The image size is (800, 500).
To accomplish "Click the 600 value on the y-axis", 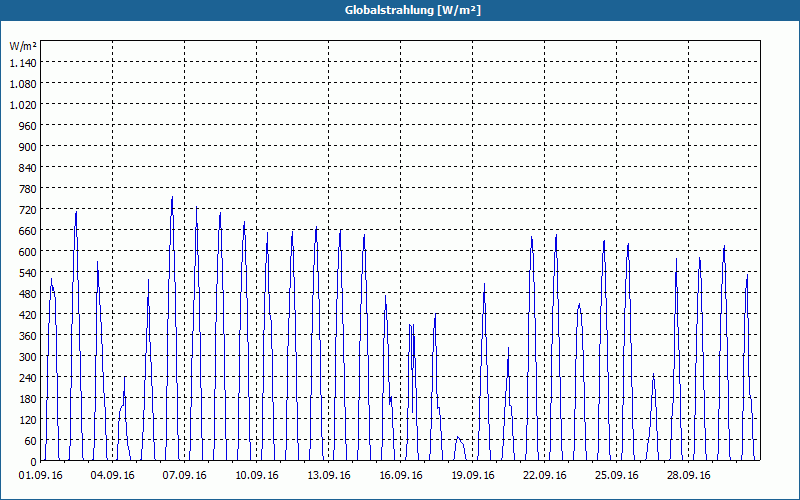I will [x=28, y=252].
